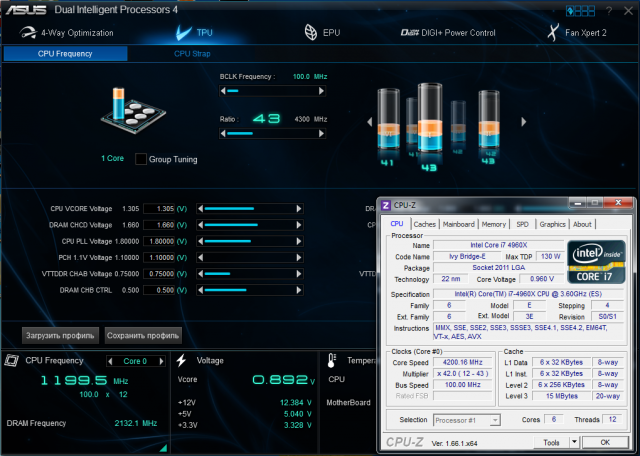Click the Fan Xpert 2 X icon
The image size is (640, 456).
pos(553,32)
